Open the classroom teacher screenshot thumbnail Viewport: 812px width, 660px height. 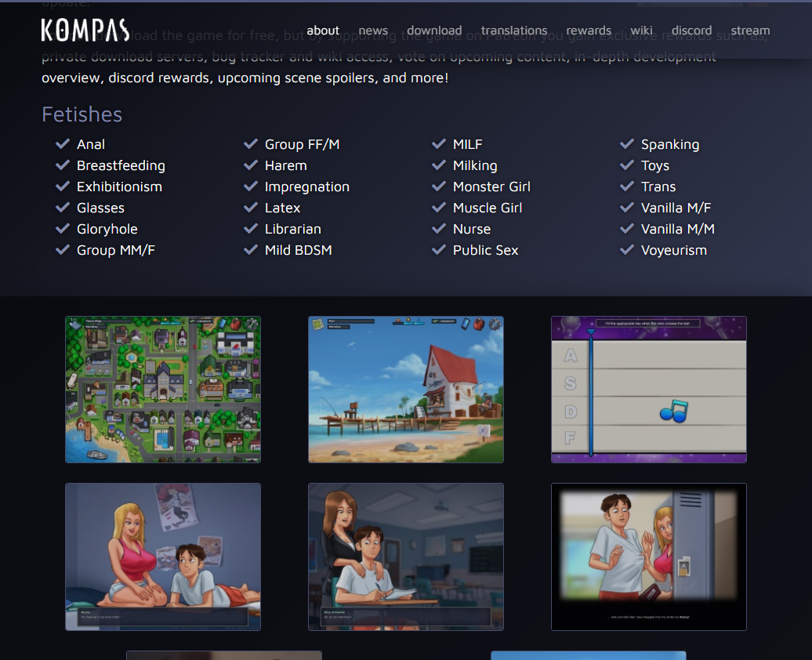tap(406, 557)
